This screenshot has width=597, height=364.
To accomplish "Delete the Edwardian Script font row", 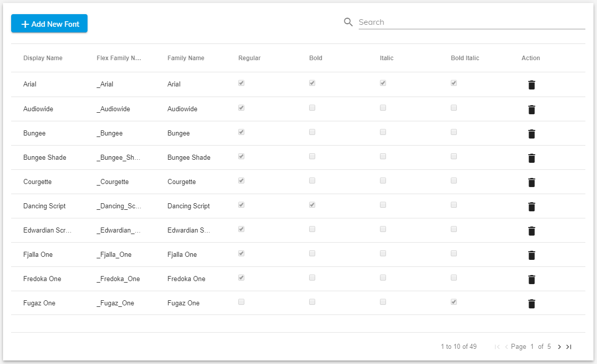I will 532,231.
